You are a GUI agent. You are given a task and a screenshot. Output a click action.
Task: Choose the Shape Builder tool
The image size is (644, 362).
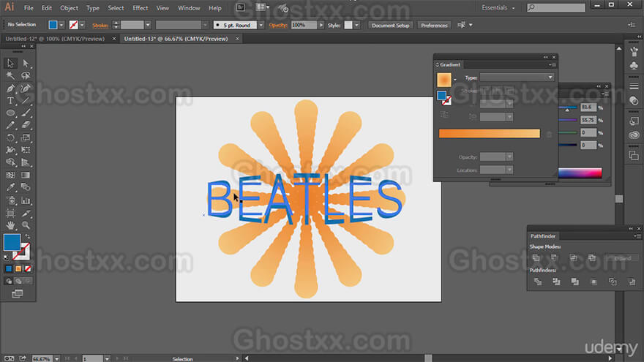coord(10,162)
